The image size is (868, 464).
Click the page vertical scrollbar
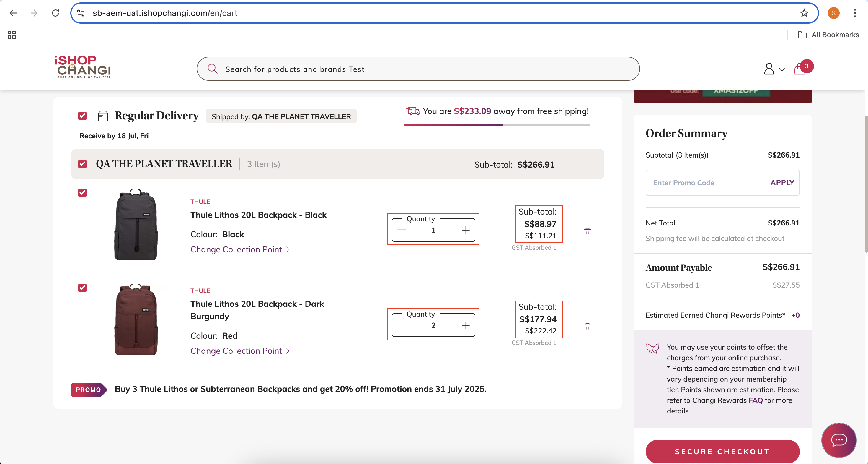click(x=866, y=184)
